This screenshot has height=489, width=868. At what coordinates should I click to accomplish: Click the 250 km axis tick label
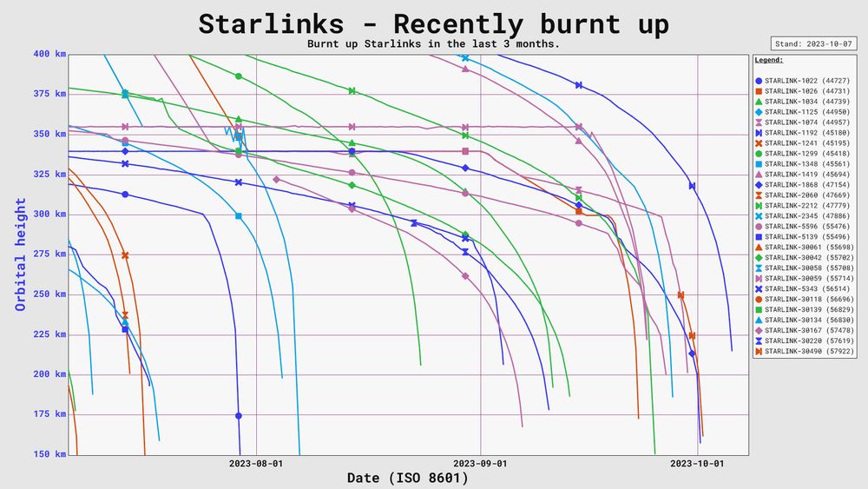pos(49,294)
